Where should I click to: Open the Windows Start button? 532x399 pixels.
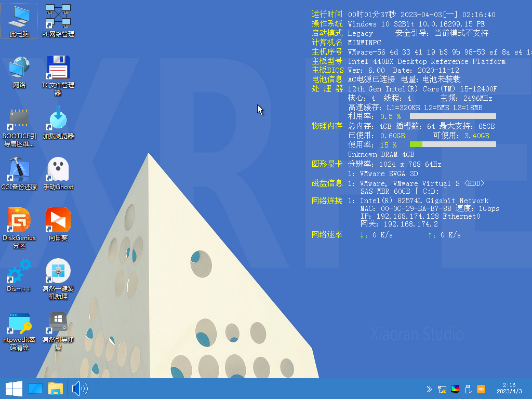click(14, 389)
